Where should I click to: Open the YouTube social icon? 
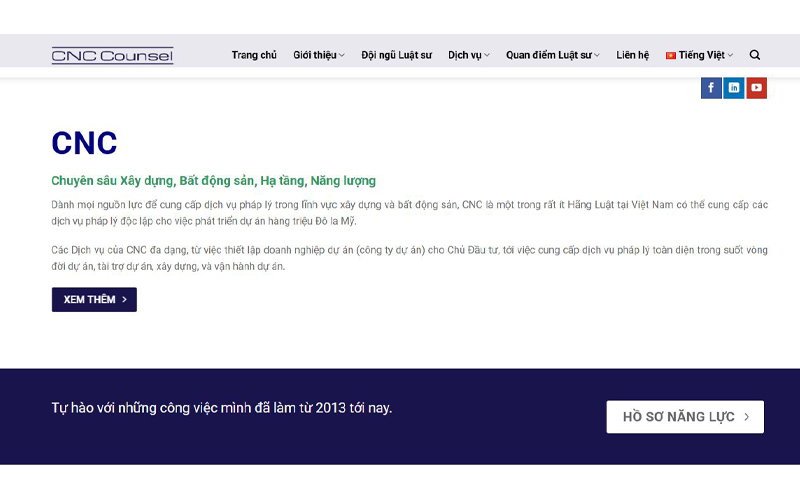coord(757,88)
